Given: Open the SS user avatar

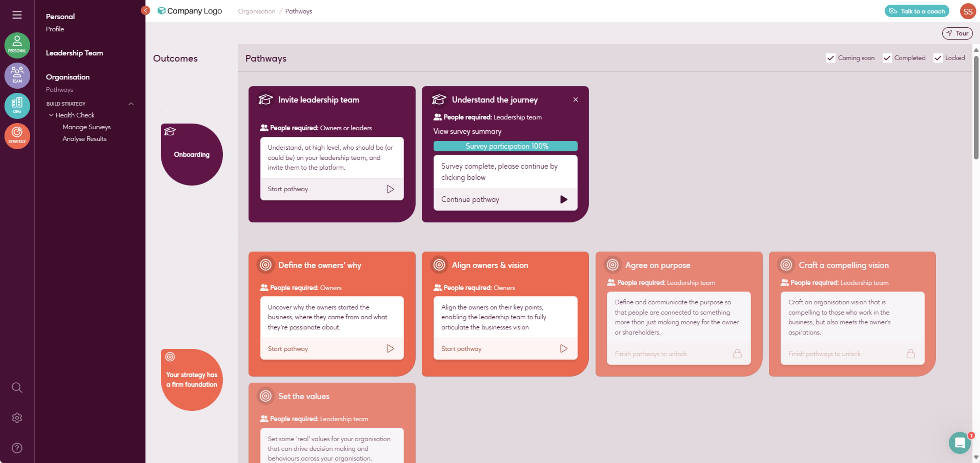Looking at the screenshot, I should (x=967, y=11).
